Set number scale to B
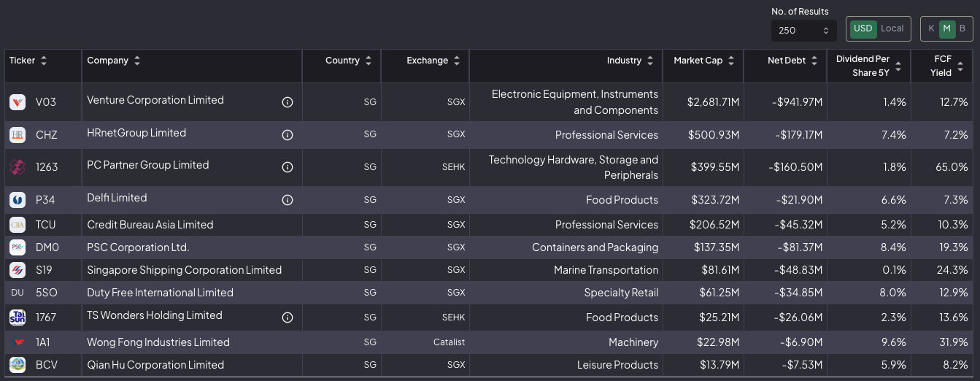The image size is (980, 381). 962,28
